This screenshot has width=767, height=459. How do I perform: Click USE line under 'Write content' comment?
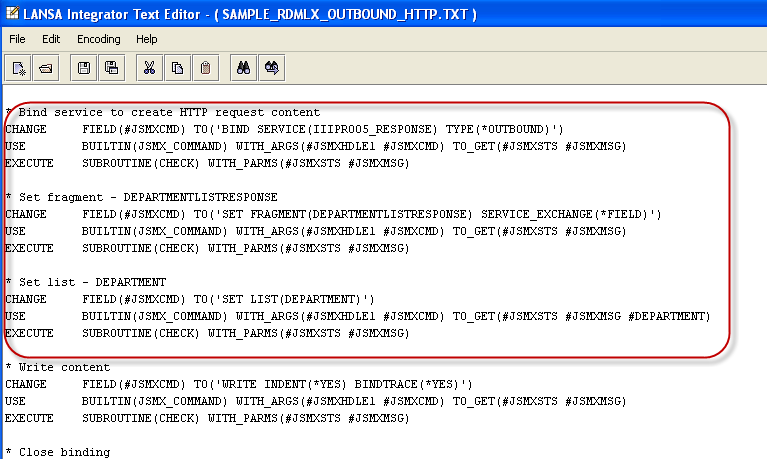tap(316, 402)
